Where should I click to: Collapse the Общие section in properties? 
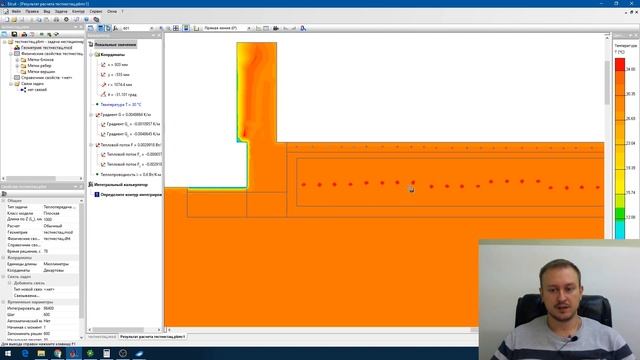coord(4,201)
